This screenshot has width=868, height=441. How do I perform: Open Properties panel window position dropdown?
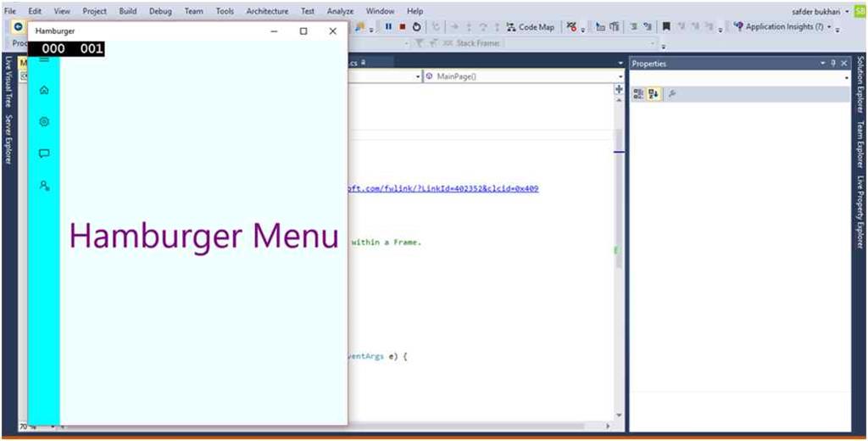823,64
